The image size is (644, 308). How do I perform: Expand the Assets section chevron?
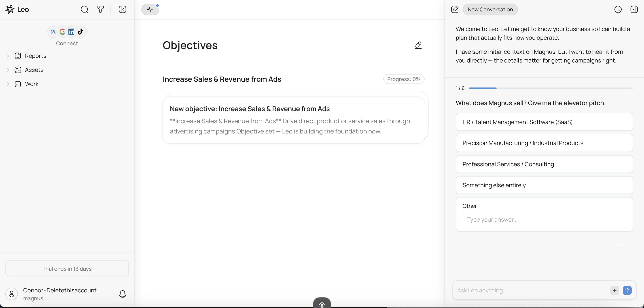[8, 70]
